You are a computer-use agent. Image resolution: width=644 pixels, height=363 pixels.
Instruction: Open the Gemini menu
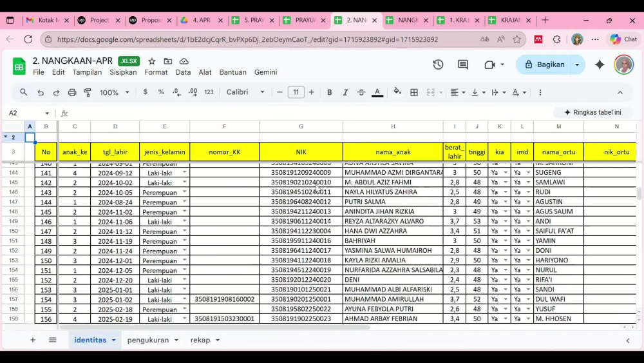click(265, 72)
